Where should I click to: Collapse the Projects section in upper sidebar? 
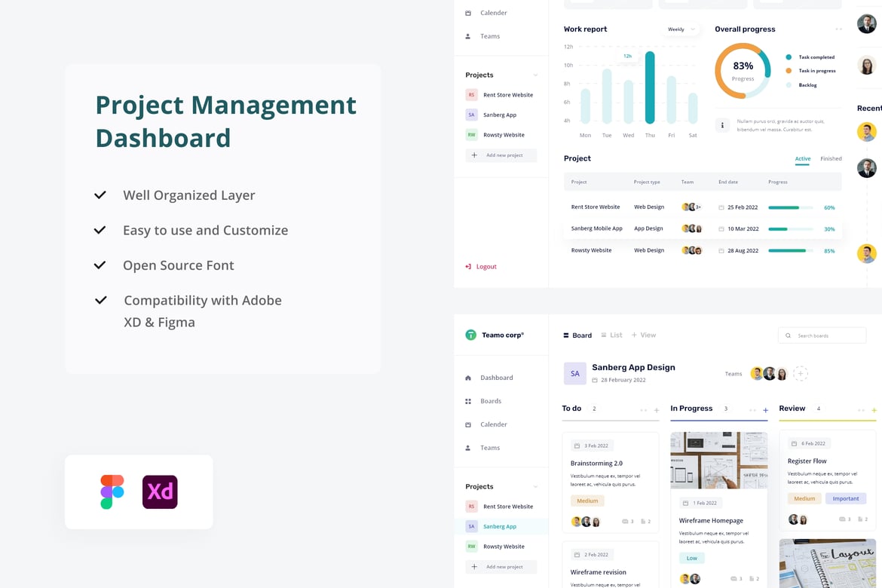535,75
